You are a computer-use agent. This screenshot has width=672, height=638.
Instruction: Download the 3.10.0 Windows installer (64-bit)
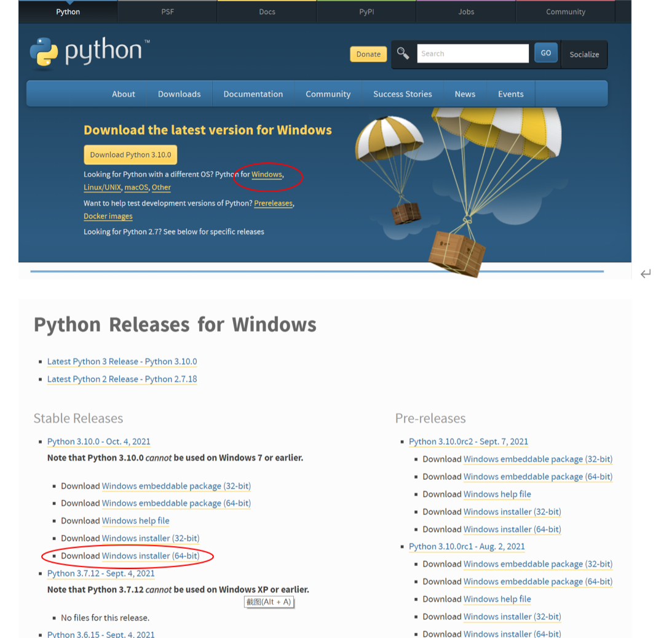tap(151, 556)
